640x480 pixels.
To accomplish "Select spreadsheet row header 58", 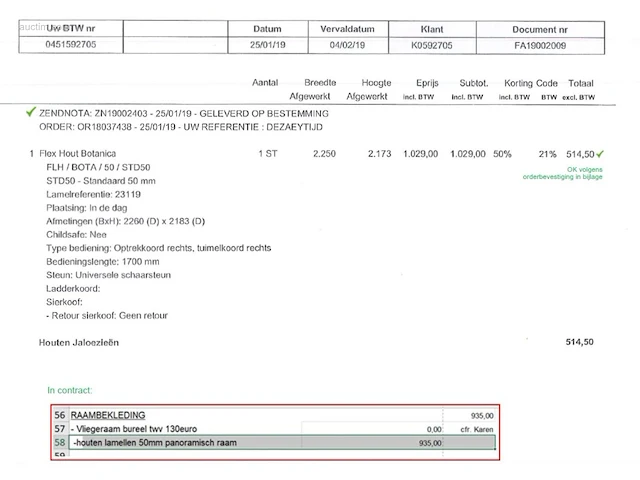I will tap(60, 442).
